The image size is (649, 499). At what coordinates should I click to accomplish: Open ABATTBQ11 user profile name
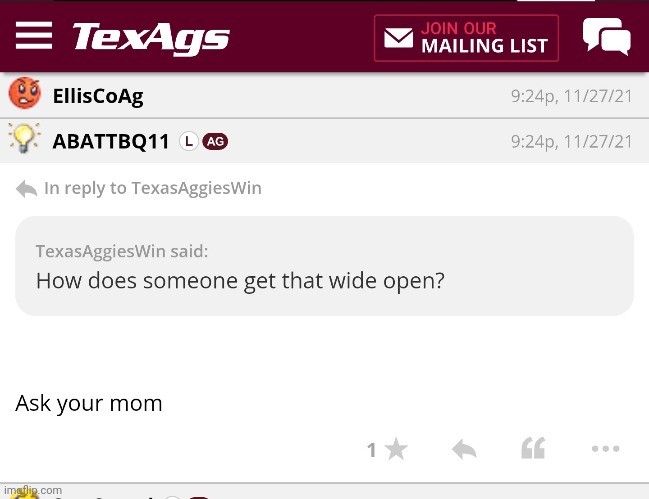point(111,141)
